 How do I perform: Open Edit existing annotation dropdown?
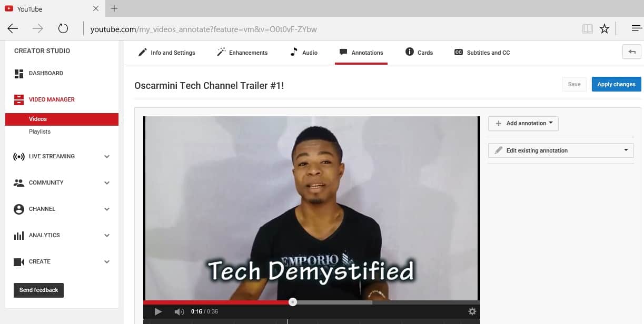click(561, 150)
